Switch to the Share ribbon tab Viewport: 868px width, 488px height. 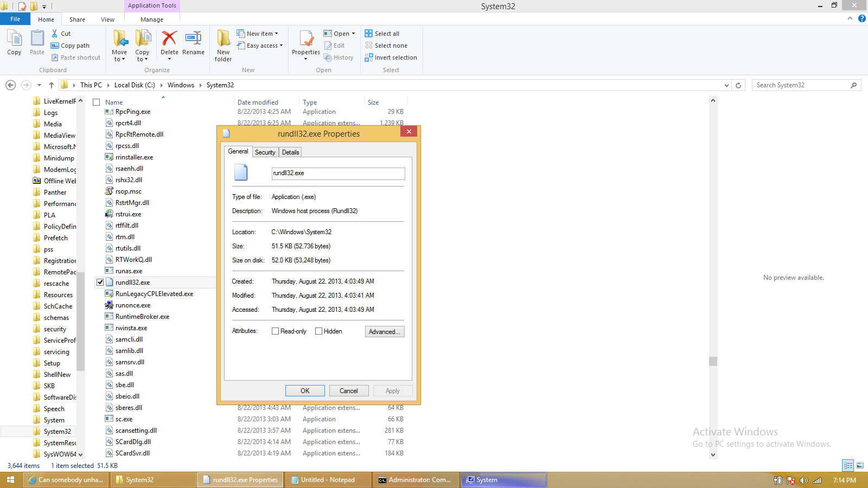(x=77, y=20)
